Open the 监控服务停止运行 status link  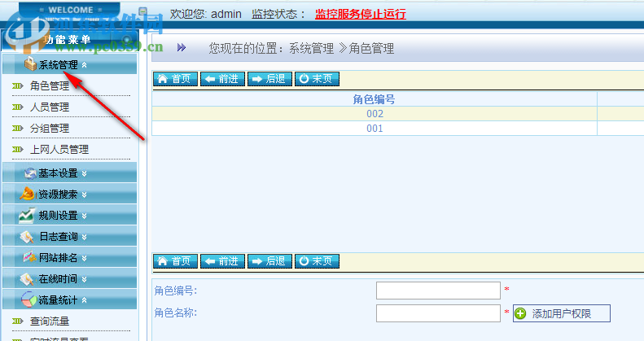click(361, 14)
